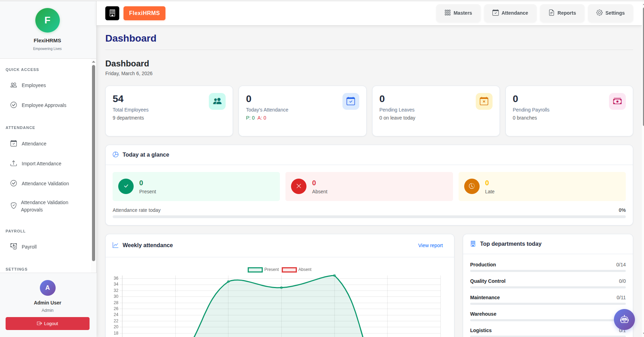Go to Employee Approvals in sidebar
This screenshot has width=644, height=337.
[44, 105]
